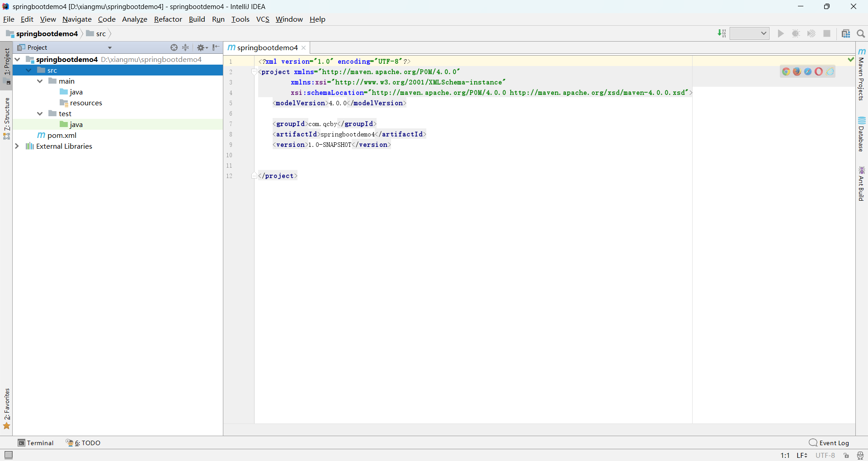The height and width of the screenshot is (461, 868).
Task: Click the green inspection checkmark indicator
Action: point(851,59)
